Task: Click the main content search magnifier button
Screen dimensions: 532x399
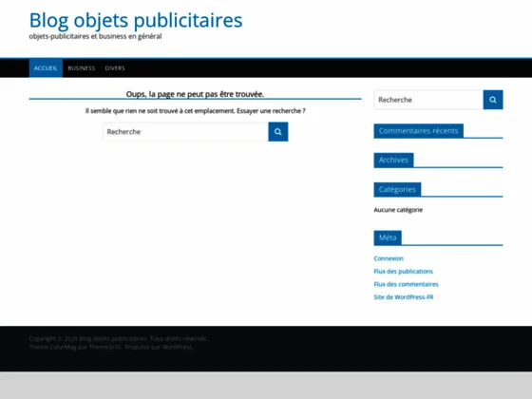Action: tap(277, 132)
